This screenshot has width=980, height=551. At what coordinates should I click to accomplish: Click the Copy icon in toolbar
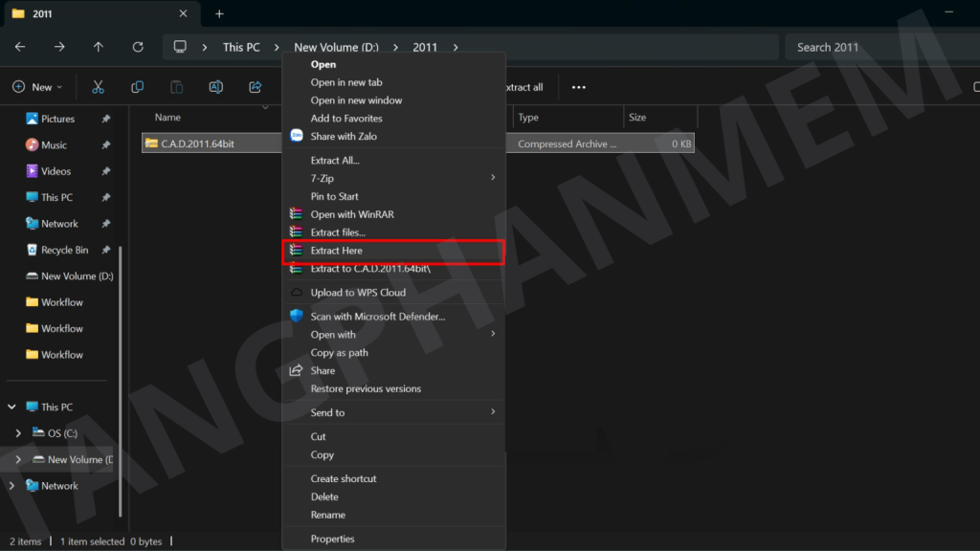[137, 87]
